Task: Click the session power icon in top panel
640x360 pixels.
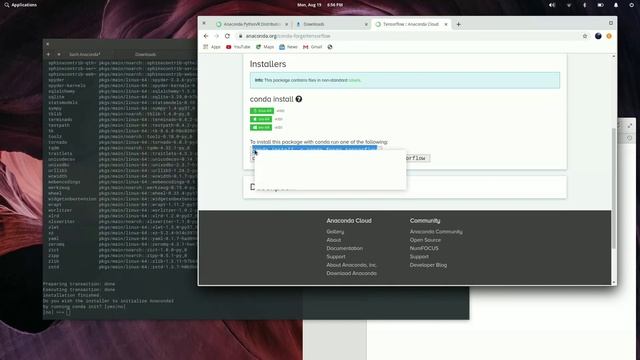Action: tap(631, 5)
